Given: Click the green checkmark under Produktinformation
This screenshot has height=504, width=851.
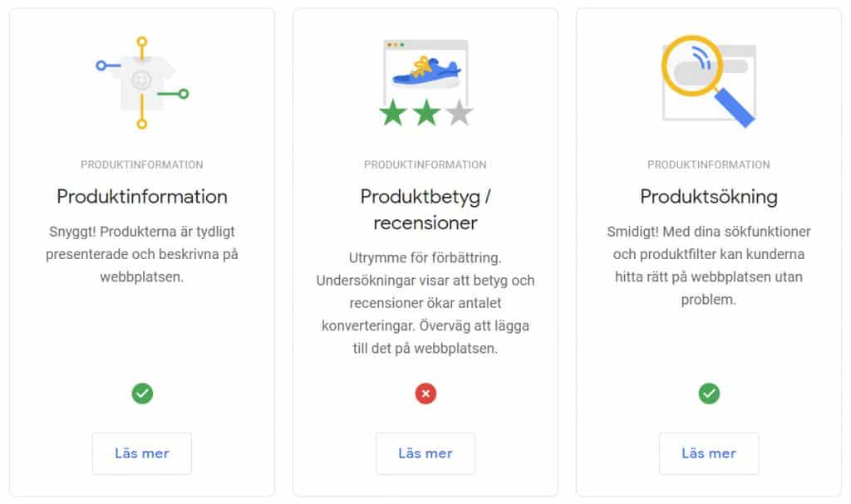Looking at the screenshot, I should [142, 394].
